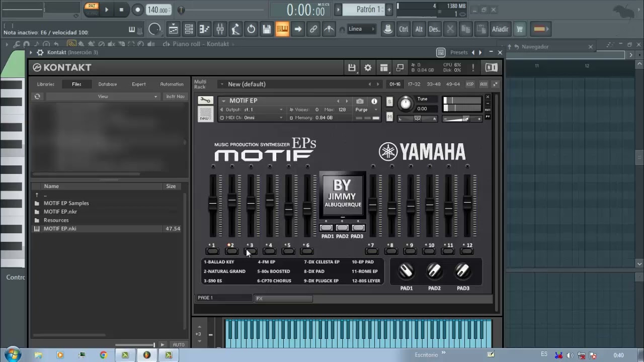
Task: Open the View dropdown in file browser
Action: (103, 97)
